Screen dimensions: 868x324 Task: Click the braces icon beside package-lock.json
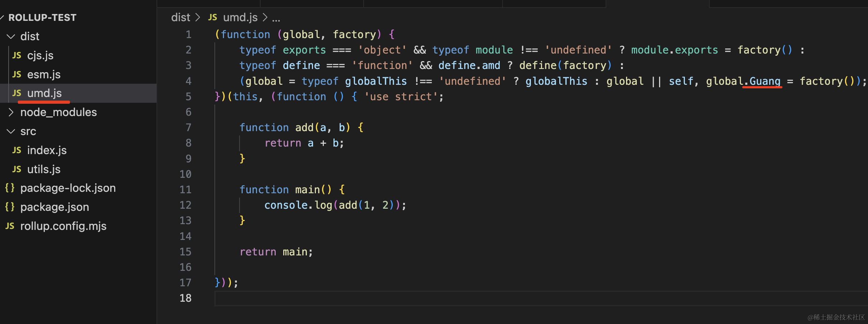click(10, 188)
